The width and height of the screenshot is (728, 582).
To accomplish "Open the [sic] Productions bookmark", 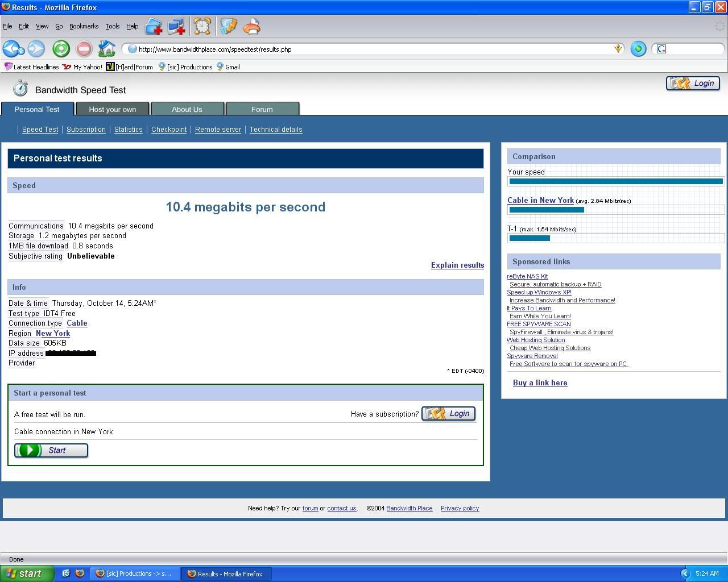I will (x=185, y=66).
